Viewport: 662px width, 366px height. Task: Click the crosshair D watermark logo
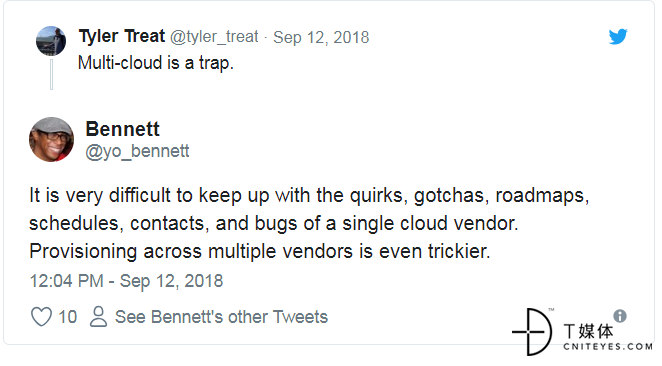532,332
